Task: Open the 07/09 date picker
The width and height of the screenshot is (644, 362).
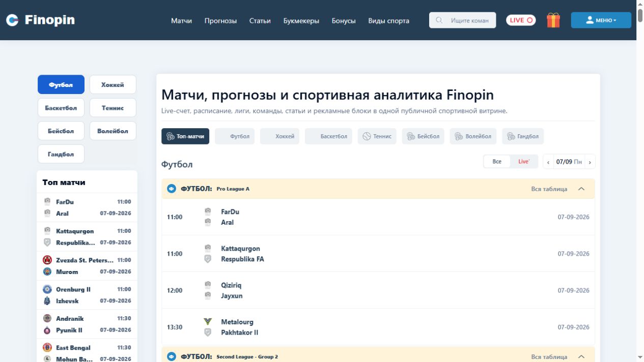Action: tap(569, 162)
